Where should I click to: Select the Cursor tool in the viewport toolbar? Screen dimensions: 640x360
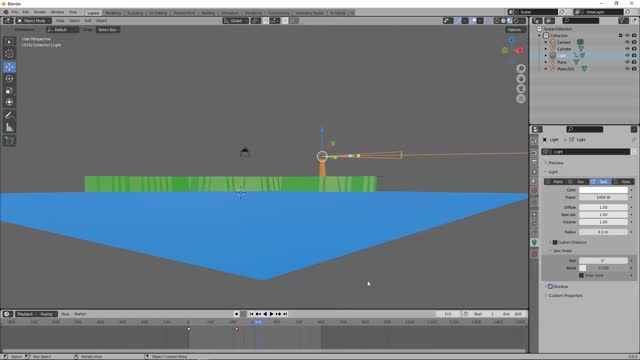(9, 54)
